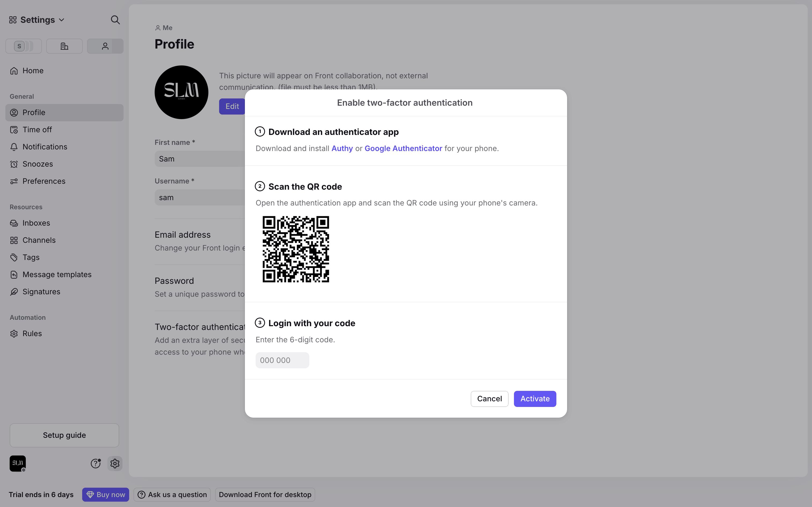Focus the 6-digit code input field

point(282,360)
